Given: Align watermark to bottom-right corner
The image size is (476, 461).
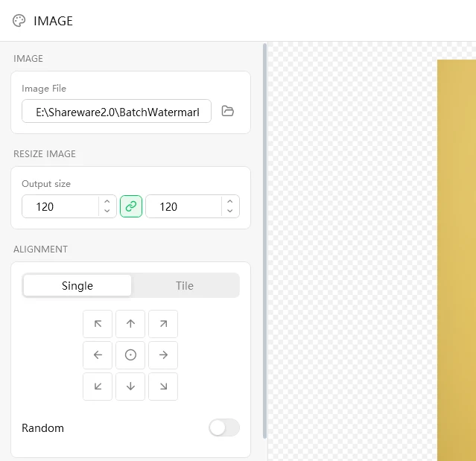Looking at the screenshot, I should tap(163, 387).
